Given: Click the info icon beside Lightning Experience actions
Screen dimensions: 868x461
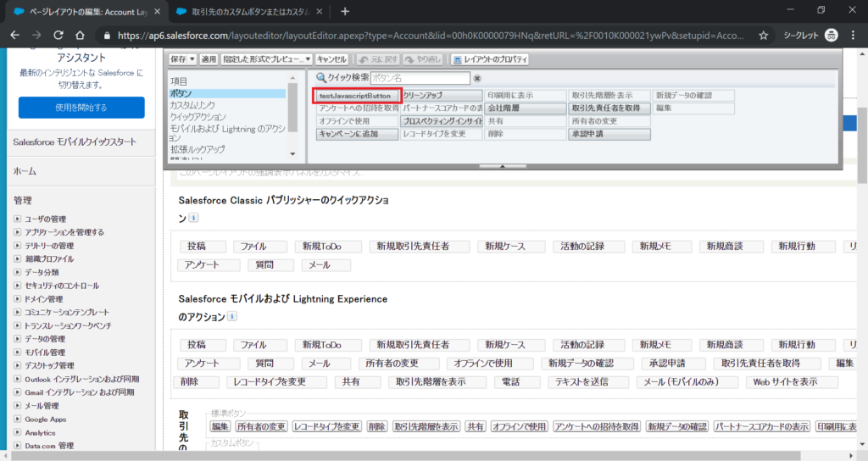Looking at the screenshot, I should click(x=232, y=317).
